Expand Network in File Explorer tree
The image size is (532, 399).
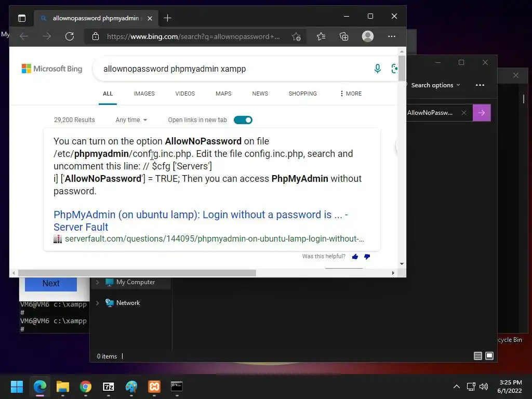click(x=97, y=303)
